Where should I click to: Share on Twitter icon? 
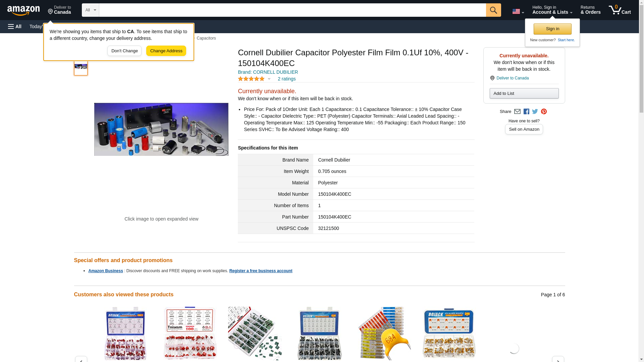click(535, 112)
